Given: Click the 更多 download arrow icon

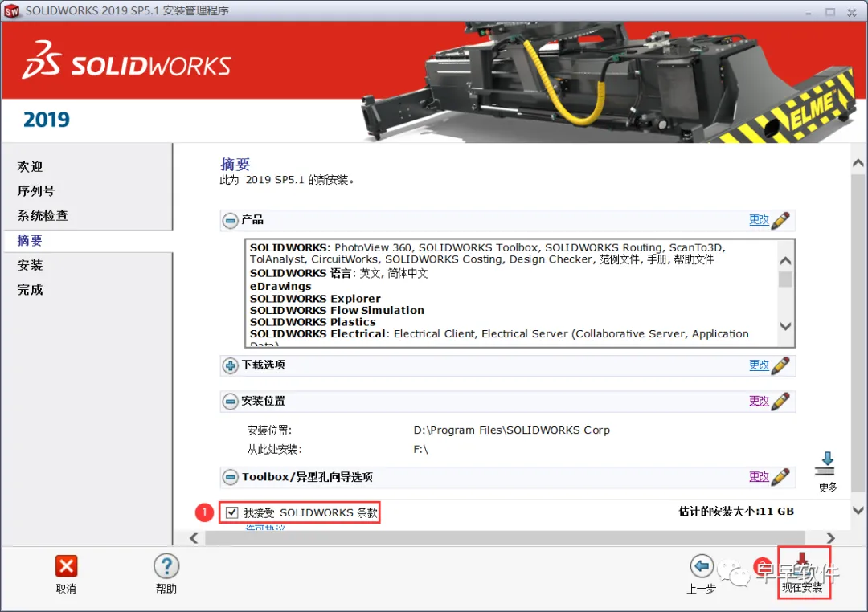Looking at the screenshot, I should click(x=827, y=463).
